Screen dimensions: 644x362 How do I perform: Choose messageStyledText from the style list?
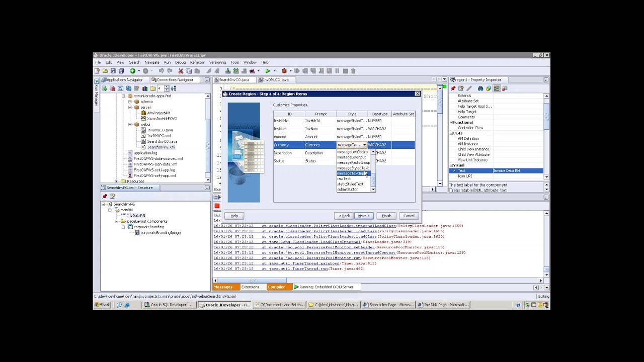pos(353,168)
